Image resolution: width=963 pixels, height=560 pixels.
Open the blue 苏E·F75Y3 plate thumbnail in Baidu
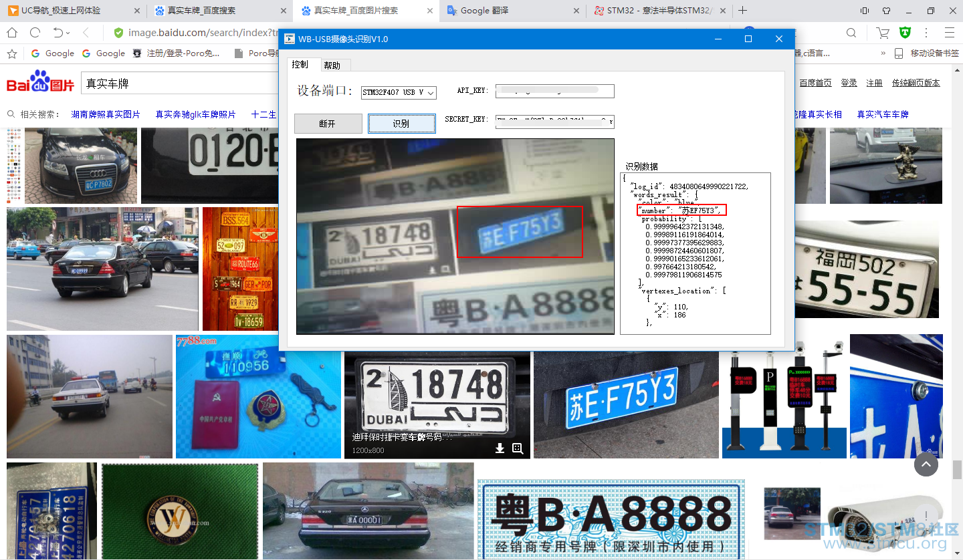626,405
